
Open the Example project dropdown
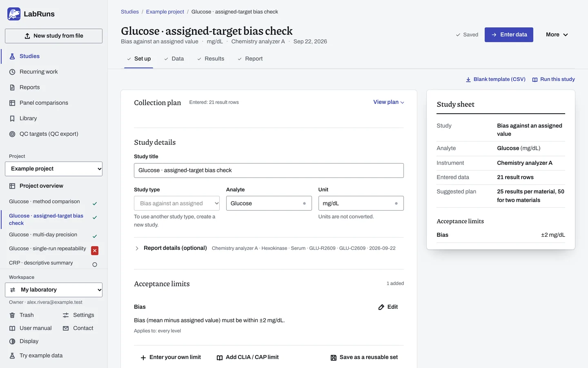(53, 169)
